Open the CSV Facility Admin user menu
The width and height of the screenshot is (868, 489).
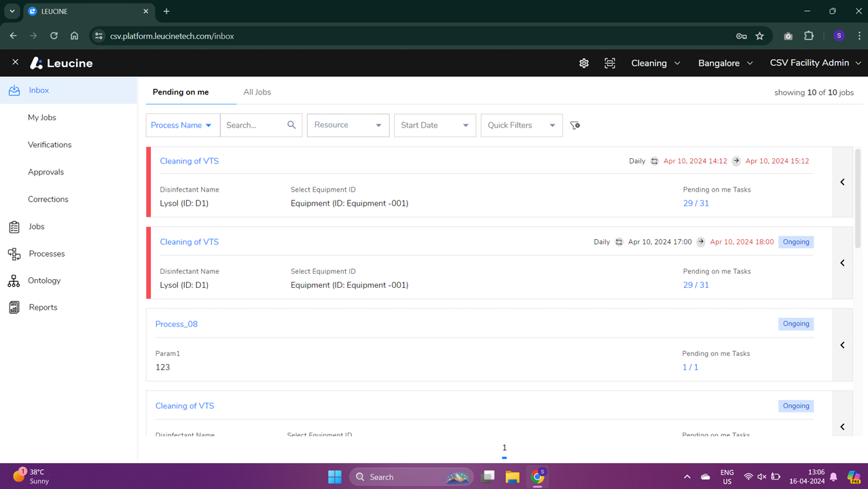point(815,63)
